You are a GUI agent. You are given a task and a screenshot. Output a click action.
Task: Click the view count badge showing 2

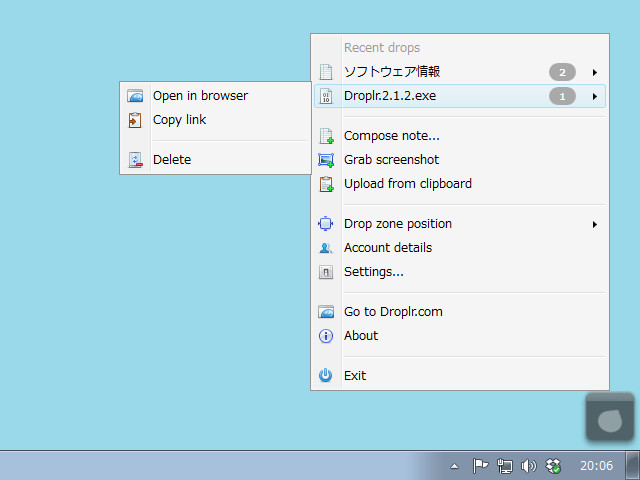click(x=562, y=73)
